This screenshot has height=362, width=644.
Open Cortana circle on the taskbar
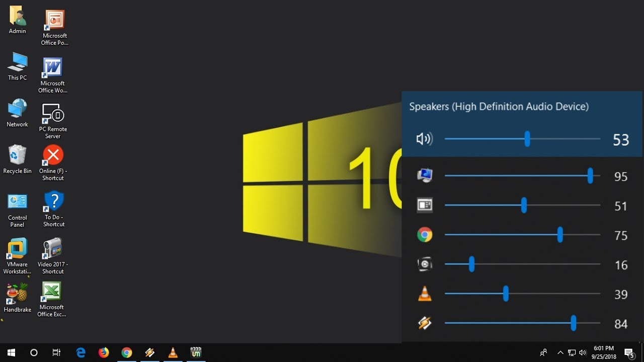pyautogui.click(x=34, y=352)
